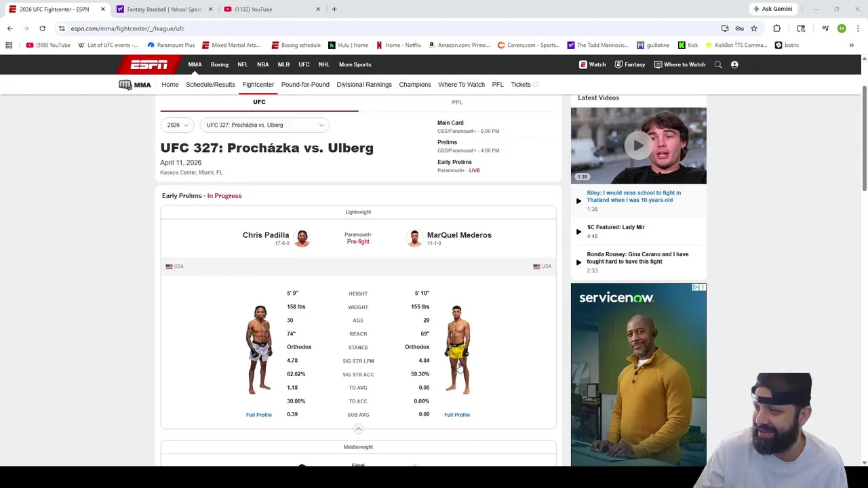
Task: Open Schedule/Results in the MMA menu
Action: pyautogui.click(x=210, y=85)
